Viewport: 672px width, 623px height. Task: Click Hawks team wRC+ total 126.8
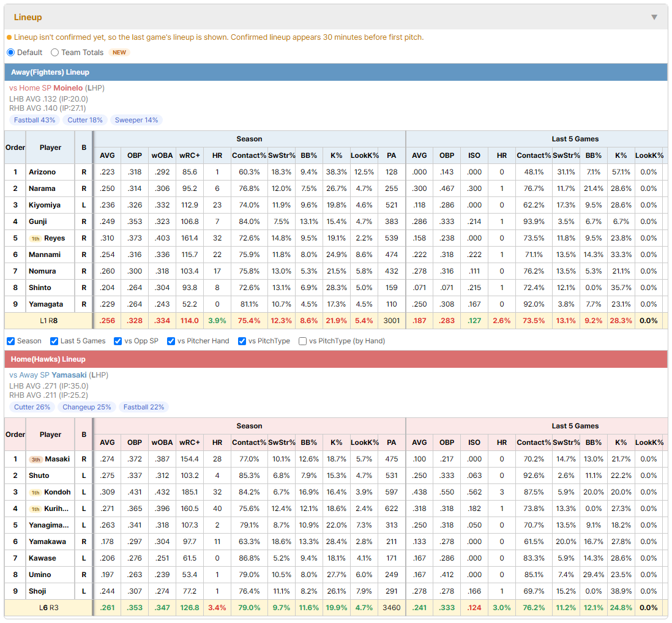(190, 608)
